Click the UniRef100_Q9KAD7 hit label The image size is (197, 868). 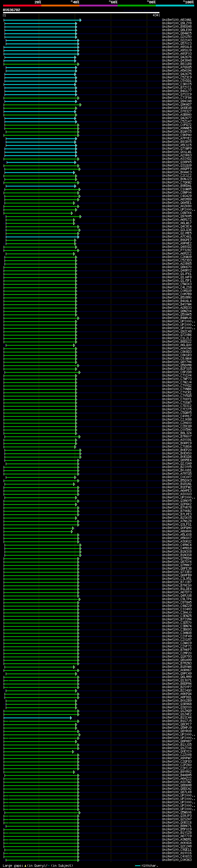click(176, 104)
